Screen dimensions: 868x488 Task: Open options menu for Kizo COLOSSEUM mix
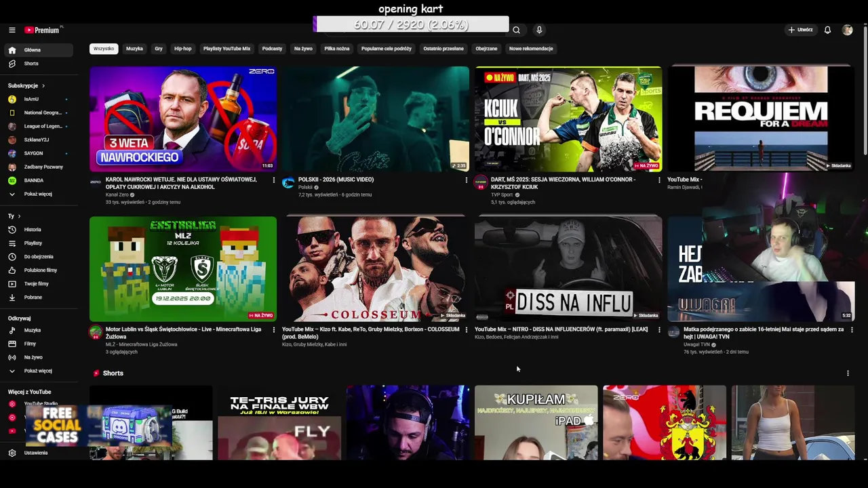[x=466, y=330]
